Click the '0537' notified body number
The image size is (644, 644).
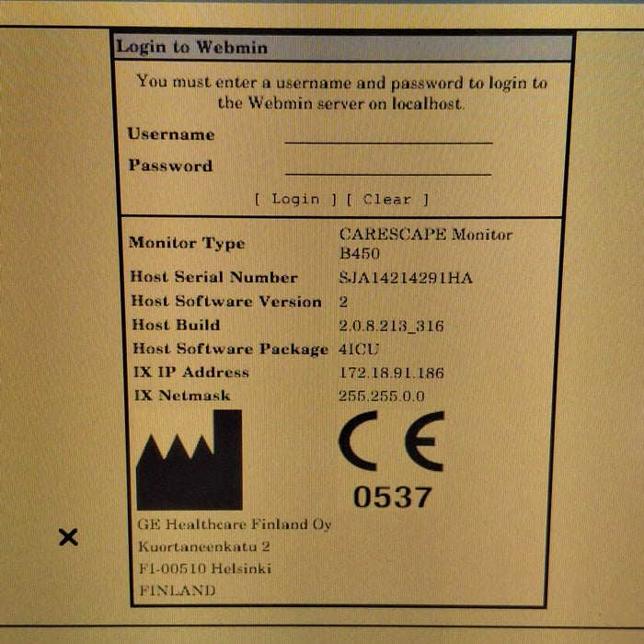[x=392, y=497]
